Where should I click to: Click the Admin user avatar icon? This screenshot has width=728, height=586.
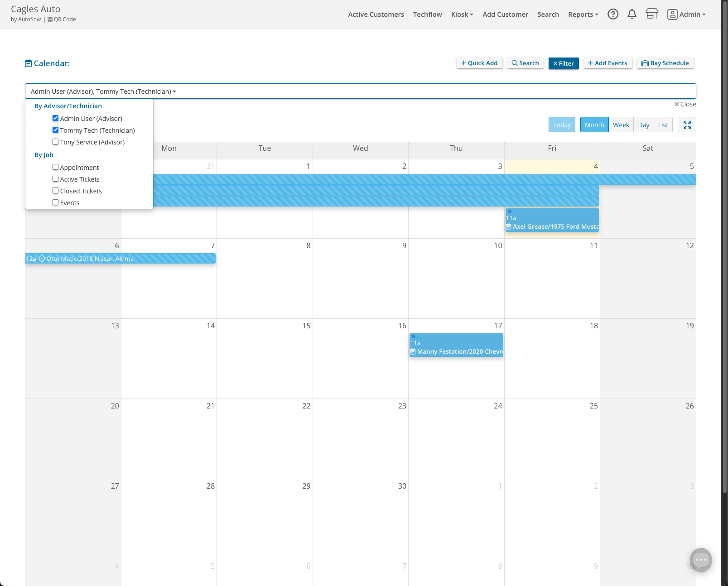pos(672,14)
